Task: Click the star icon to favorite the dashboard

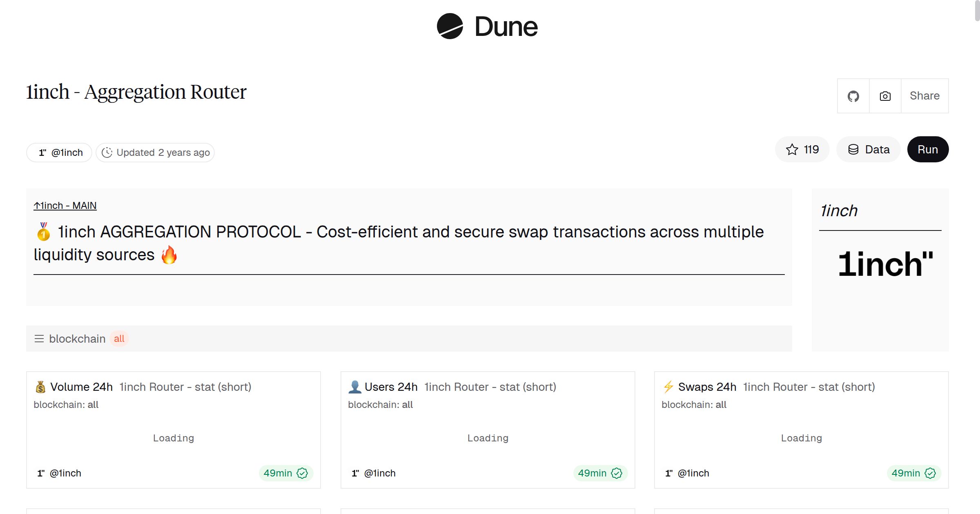Action: [x=792, y=149]
